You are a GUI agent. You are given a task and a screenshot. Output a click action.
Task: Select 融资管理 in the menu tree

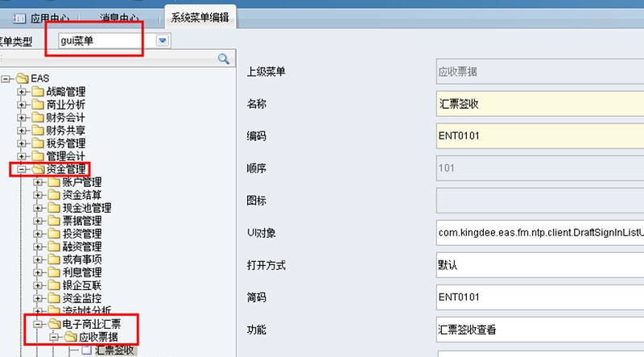pos(81,247)
